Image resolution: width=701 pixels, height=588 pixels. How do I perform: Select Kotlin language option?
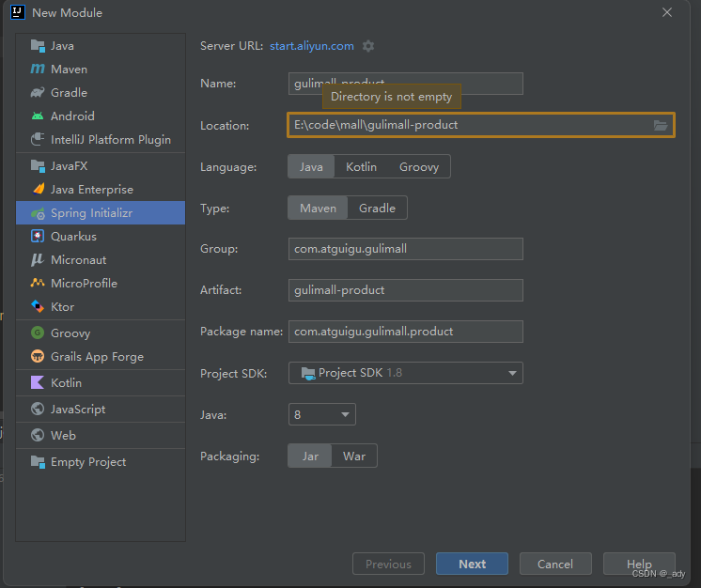click(361, 166)
